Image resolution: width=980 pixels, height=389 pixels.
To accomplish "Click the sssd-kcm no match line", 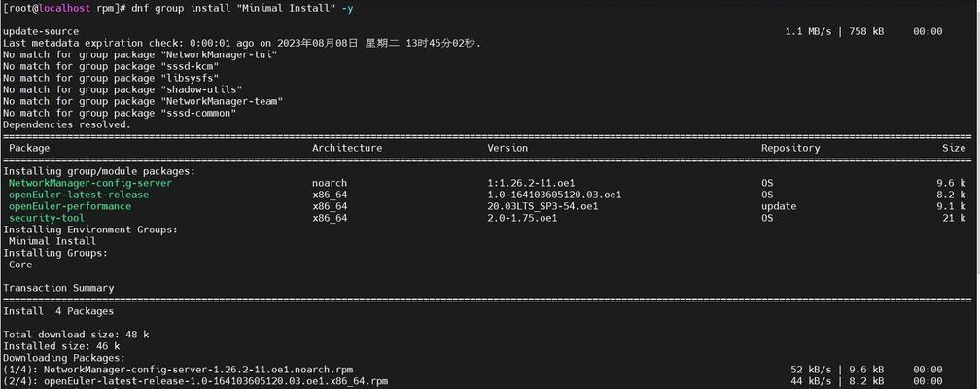I will coord(111,66).
